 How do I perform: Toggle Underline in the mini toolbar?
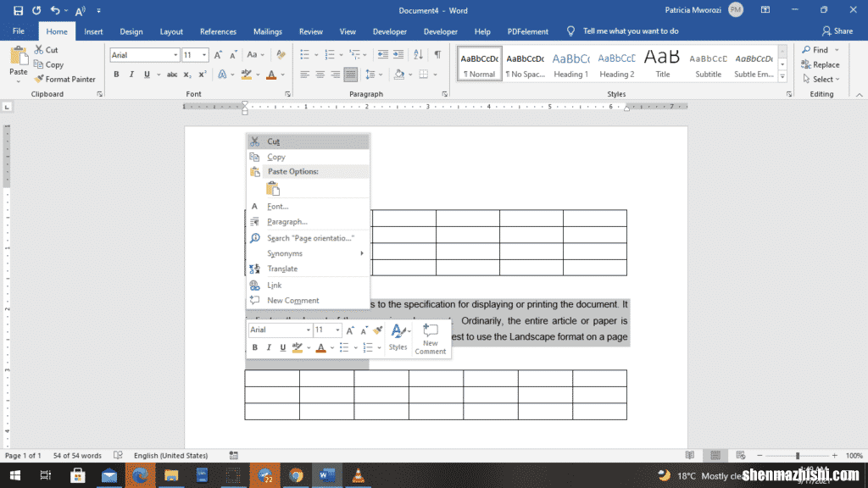(x=283, y=347)
